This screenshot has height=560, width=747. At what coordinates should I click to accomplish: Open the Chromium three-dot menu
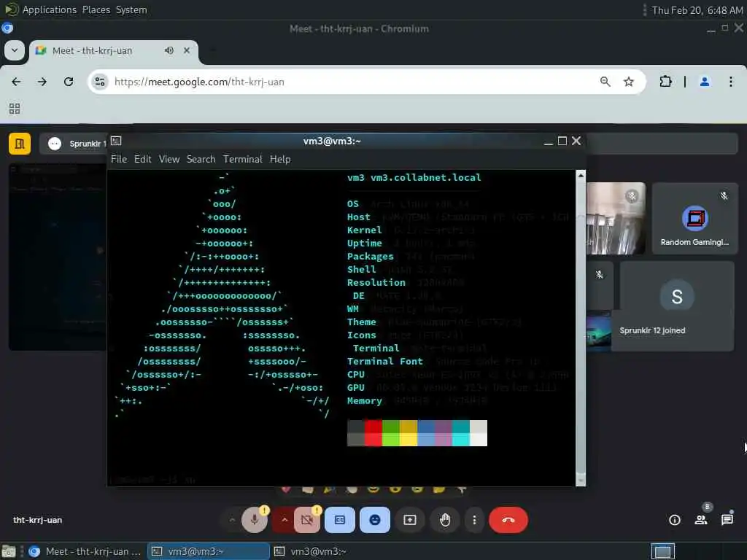click(x=731, y=82)
